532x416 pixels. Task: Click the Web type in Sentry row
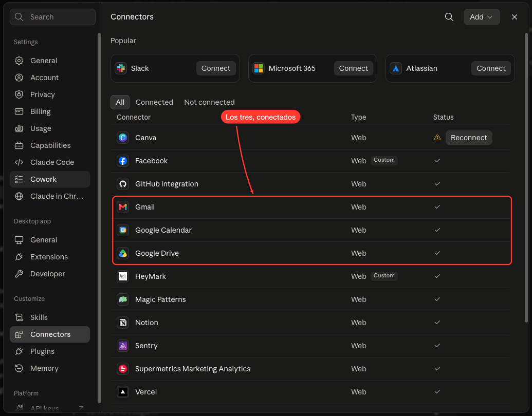point(359,346)
